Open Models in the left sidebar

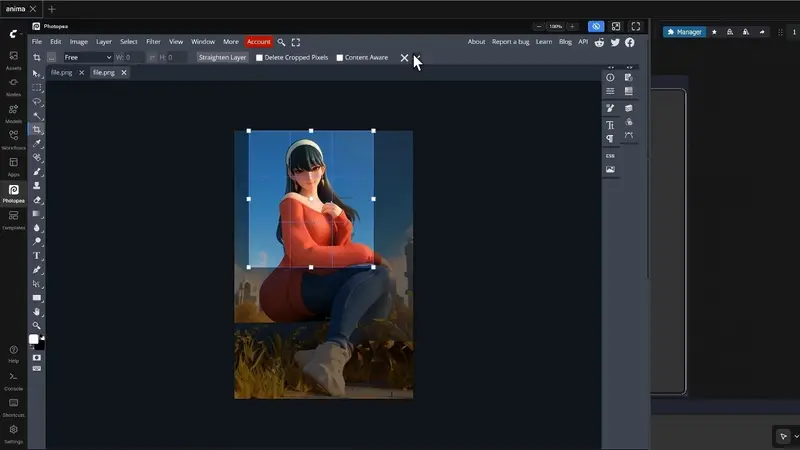click(x=13, y=114)
